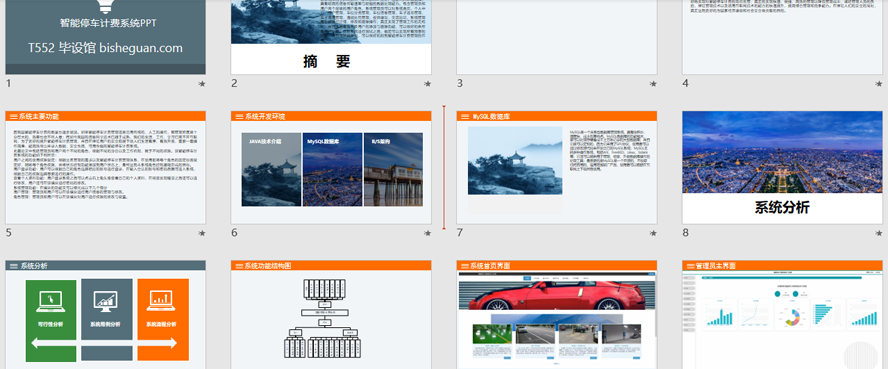Select the 管理员主界面 dashboard slide
The image size is (888, 369).
(x=782, y=315)
